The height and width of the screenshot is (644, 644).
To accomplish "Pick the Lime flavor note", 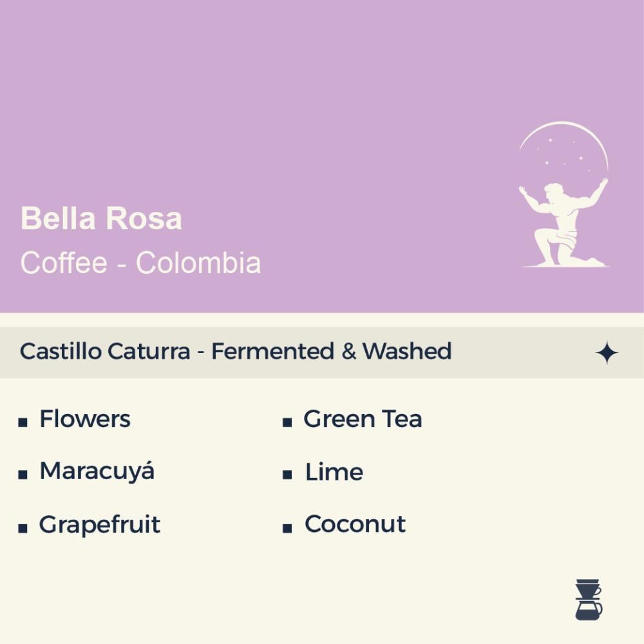I will pos(334,472).
